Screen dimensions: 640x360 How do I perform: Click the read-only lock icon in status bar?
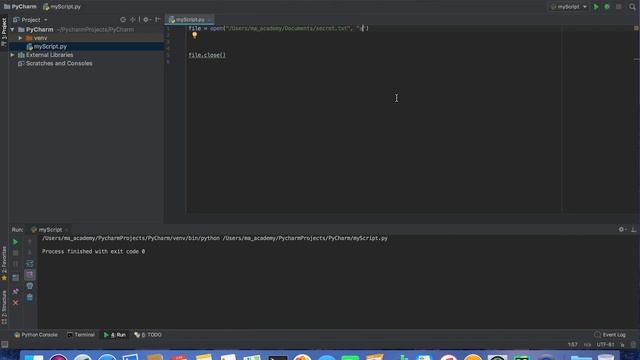point(622,344)
